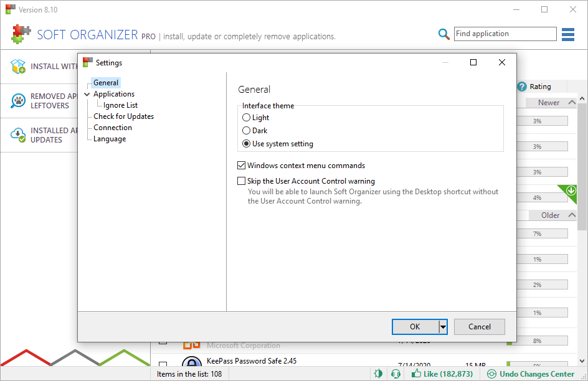Click the Settings dialog title icon

coord(88,62)
